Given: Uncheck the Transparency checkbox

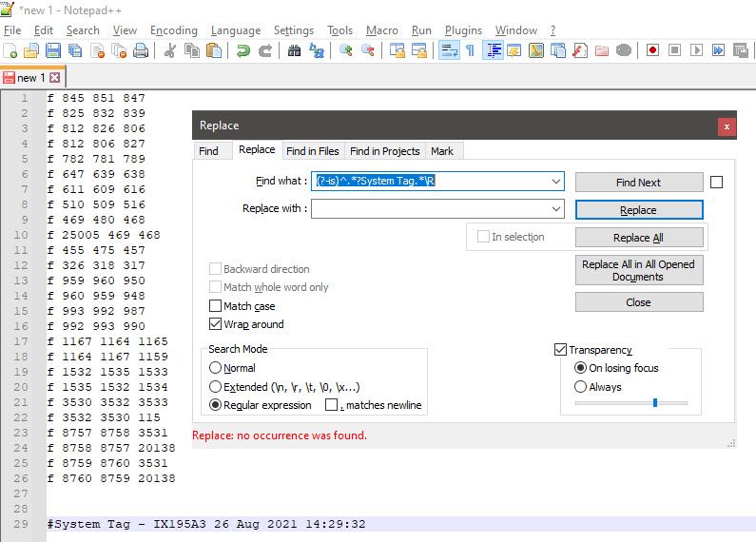Looking at the screenshot, I should 560,349.
